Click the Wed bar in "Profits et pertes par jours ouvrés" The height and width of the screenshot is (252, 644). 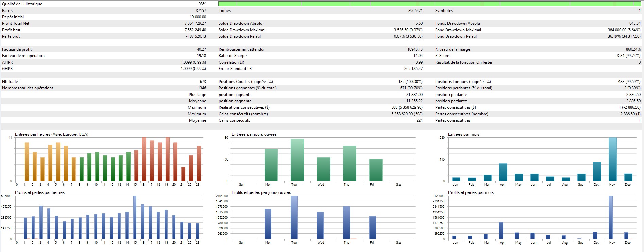[x=320, y=225]
